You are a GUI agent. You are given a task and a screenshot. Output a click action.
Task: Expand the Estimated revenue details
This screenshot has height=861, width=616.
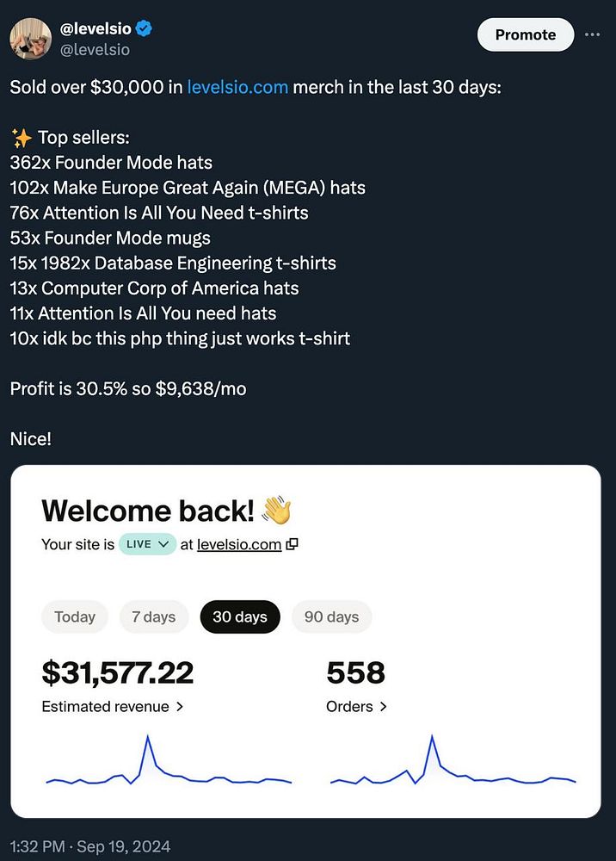pos(113,706)
